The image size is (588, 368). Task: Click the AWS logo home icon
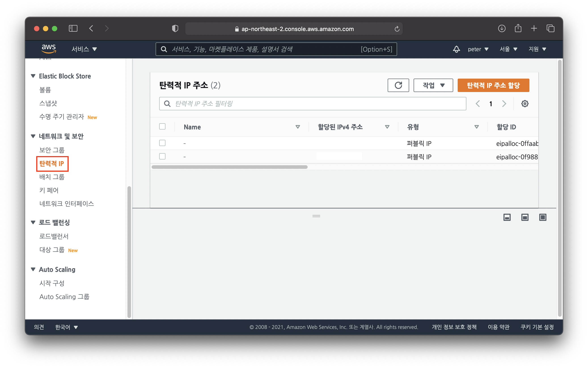[49, 49]
